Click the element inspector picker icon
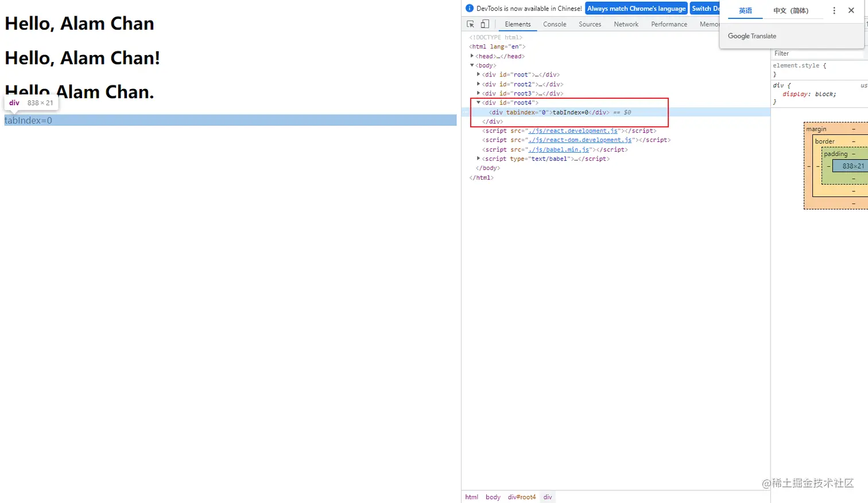This screenshot has width=868, height=503. tap(471, 24)
